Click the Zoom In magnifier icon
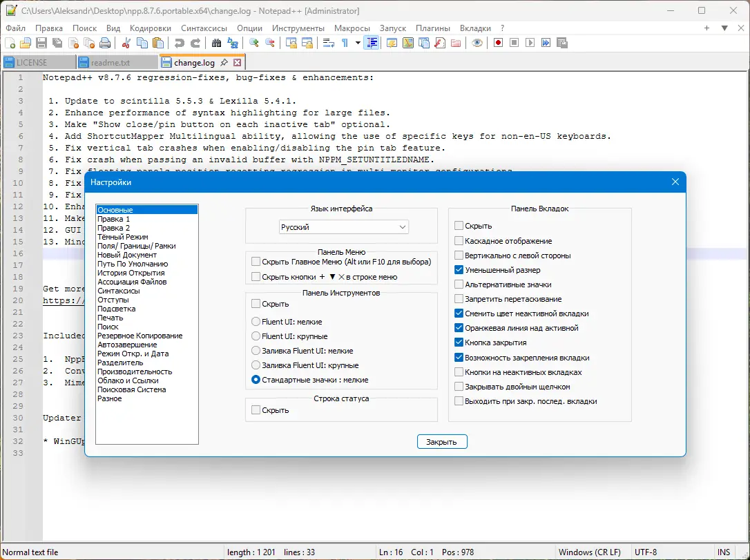Image resolution: width=750 pixels, height=560 pixels. click(x=254, y=43)
